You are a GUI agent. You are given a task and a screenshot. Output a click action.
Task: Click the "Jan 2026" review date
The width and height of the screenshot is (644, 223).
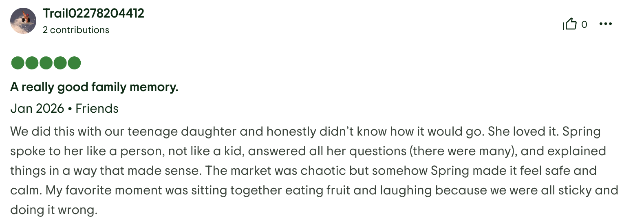[37, 109]
